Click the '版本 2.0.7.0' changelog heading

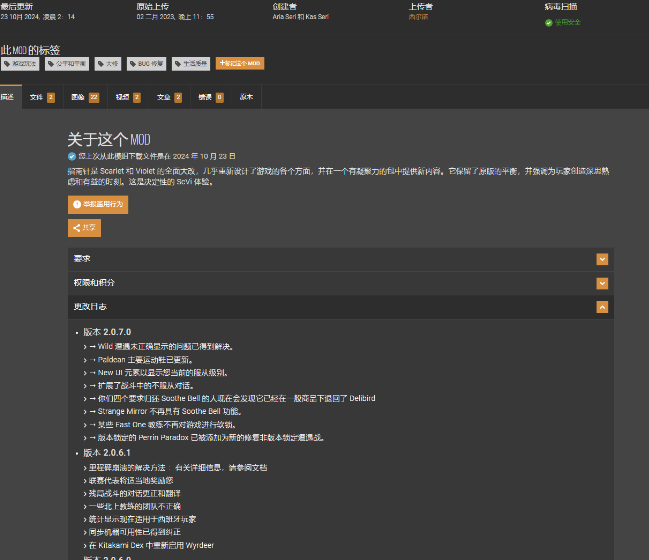click(107, 332)
